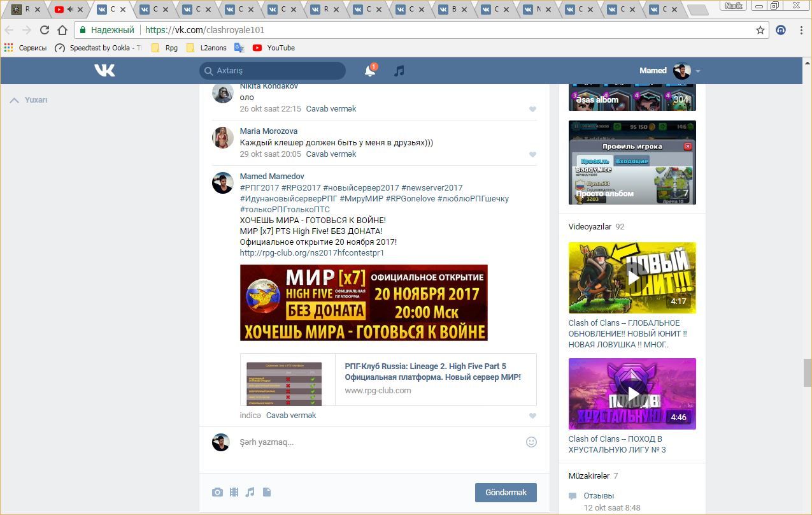The width and height of the screenshot is (812, 515).
Task: Open the Сервисы apps shortcut
Action: (25, 48)
